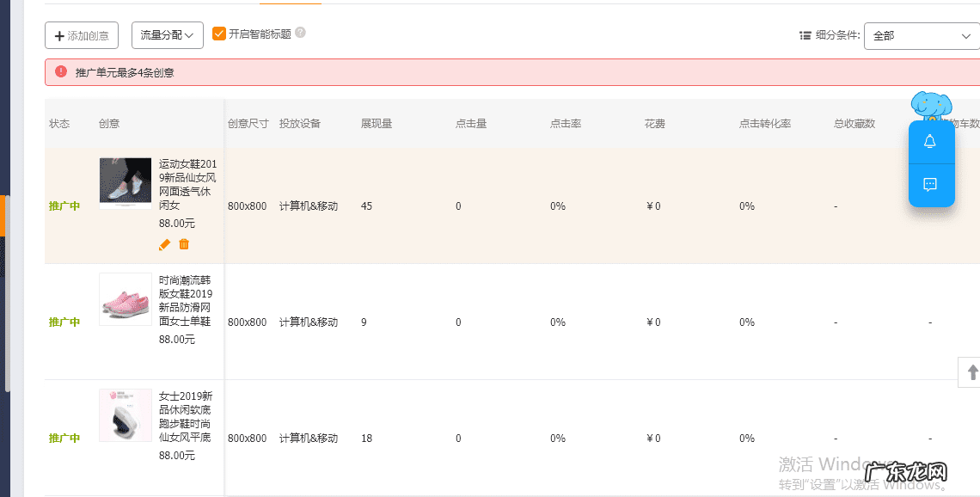Expand the 流量分配 dropdown
Viewport: 980px width, 497px height.
click(167, 35)
